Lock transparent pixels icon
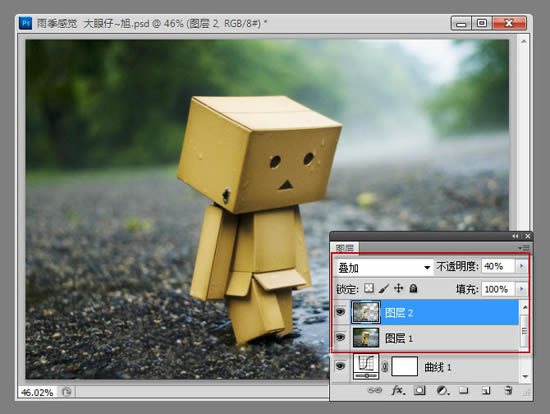This screenshot has height=414, width=550. point(369,288)
